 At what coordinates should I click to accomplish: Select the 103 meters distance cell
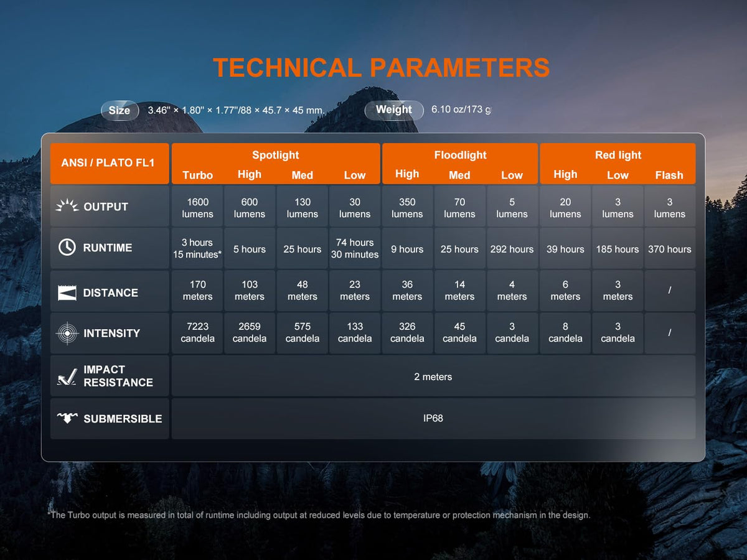(x=250, y=291)
